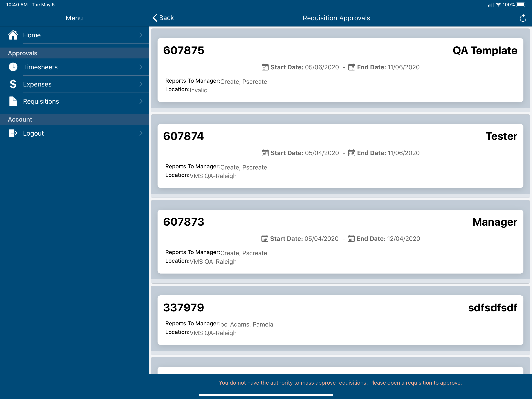The height and width of the screenshot is (399, 532).
Task: Tap the Invalid location value
Action: pyautogui.click(x=198, y=90)
